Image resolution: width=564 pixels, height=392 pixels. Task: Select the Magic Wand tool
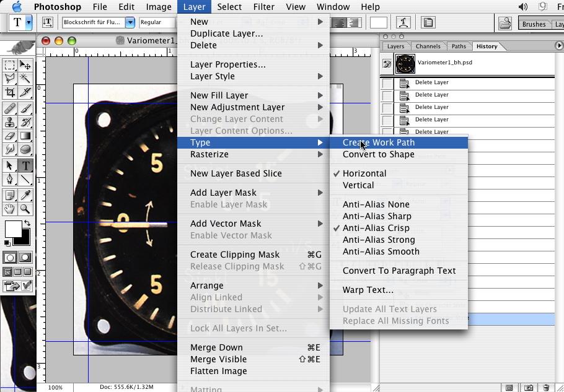tap(25, 79)
